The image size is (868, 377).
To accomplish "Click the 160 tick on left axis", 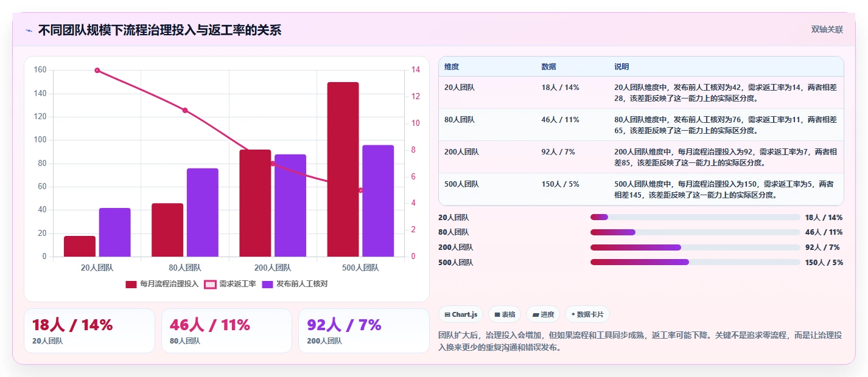I will click(40, 70).
